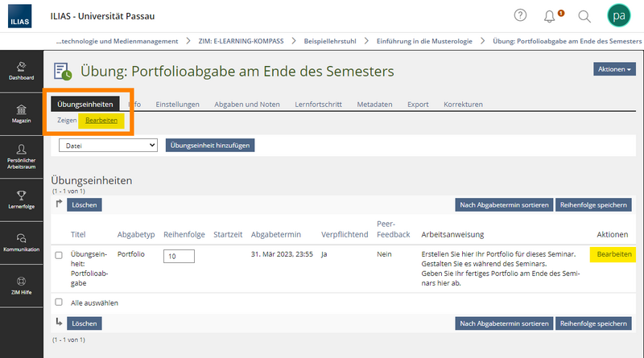Open Lernerfolge trophy in sidebar
The width and height of the screenshot is (644, 358).
[21, 198]
